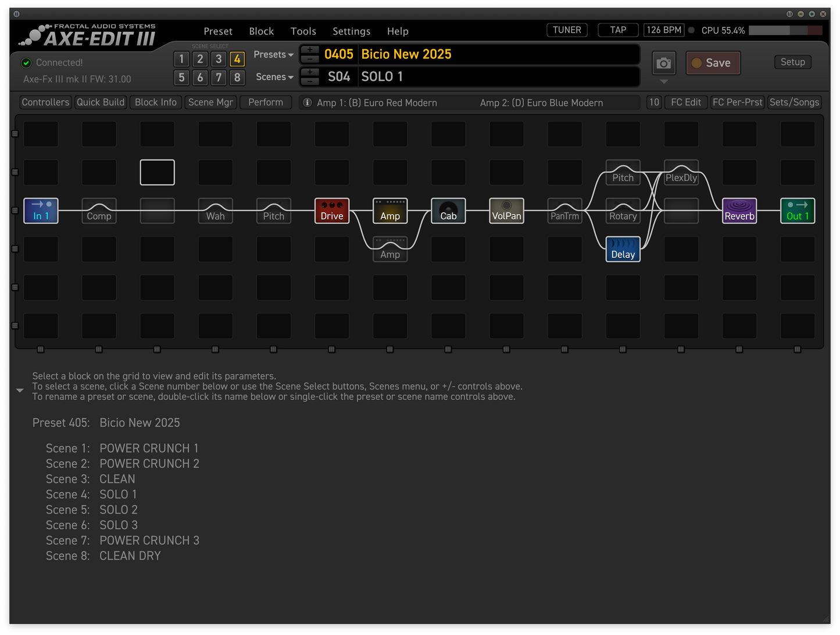Select Scene 8
This screenshot has height=635, width=840.
pos(237,77)
